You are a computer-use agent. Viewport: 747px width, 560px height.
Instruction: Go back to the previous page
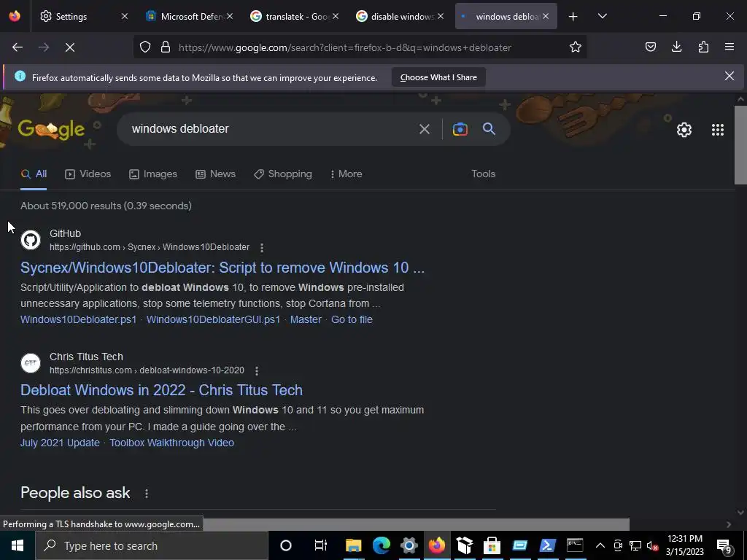[x=18, y=47]
